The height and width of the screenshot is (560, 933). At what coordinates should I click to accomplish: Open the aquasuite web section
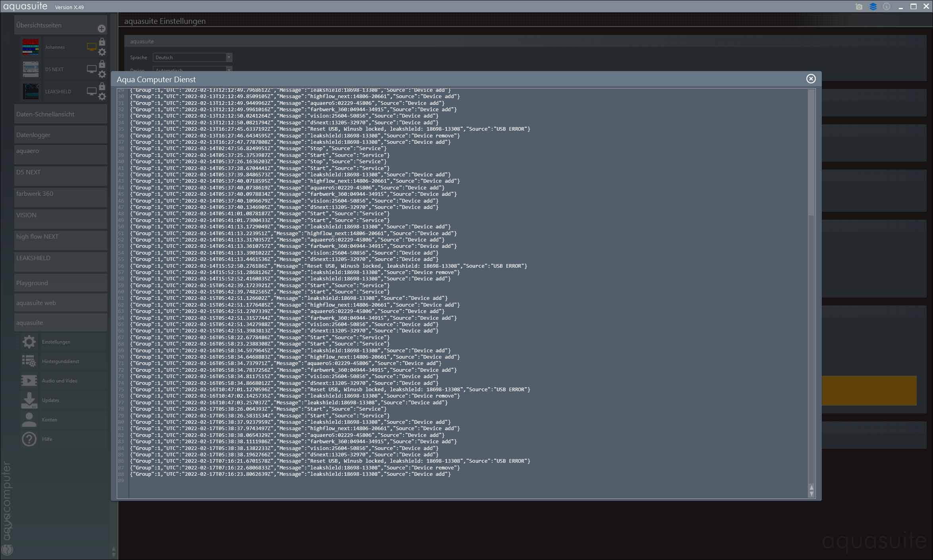click(61, 303)
